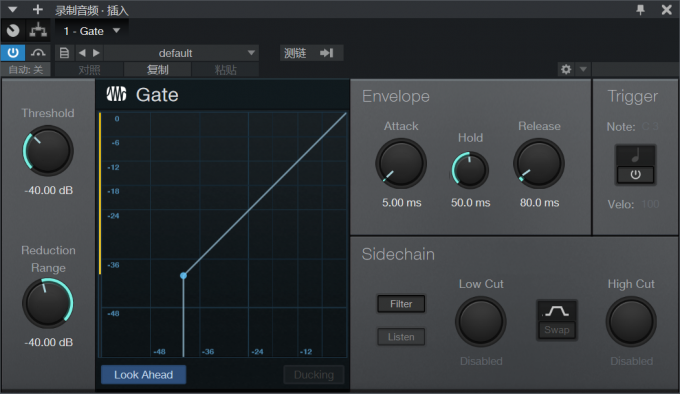Click the Attack value 5.00 ms
The image size is (680, 394).
402,203
